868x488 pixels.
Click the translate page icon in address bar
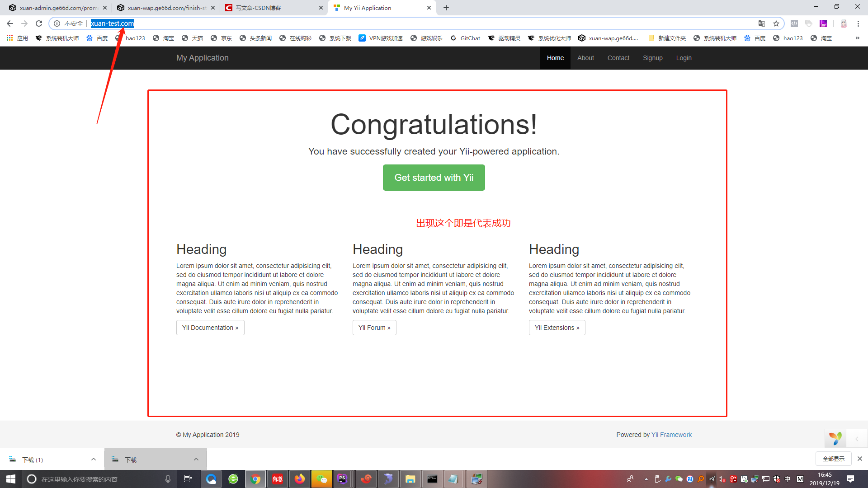coord(762,23)
